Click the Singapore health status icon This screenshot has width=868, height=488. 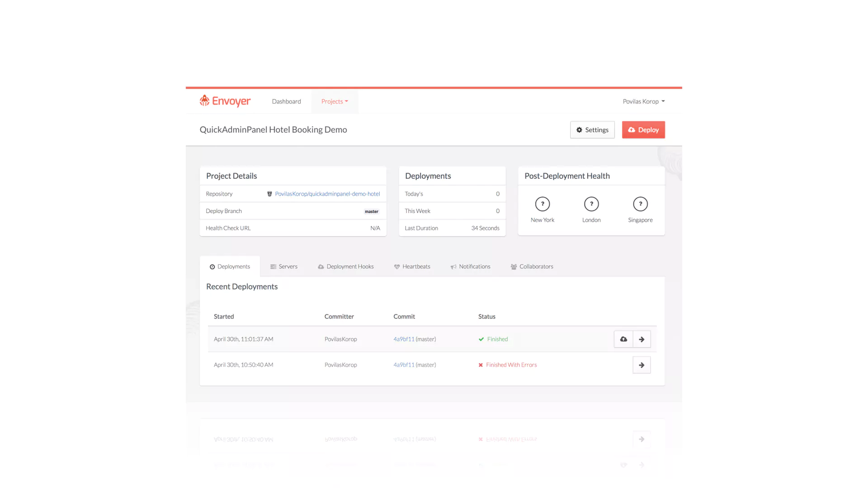point(640,204)
